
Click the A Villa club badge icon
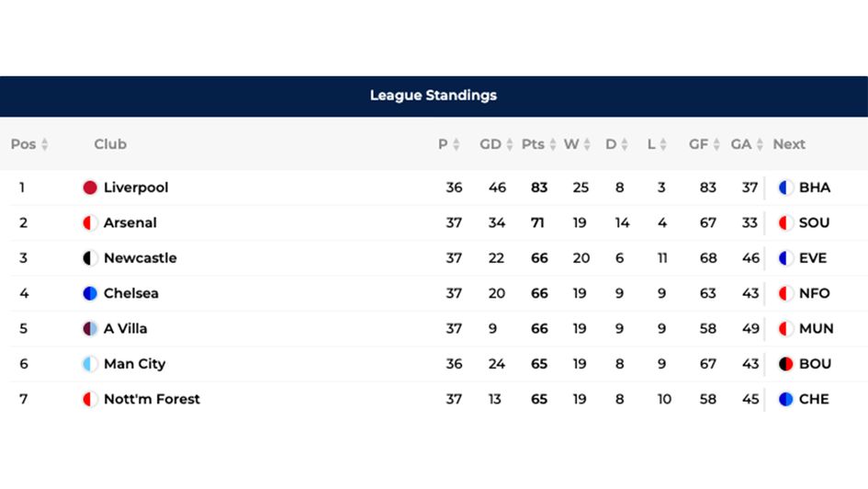point(90,328)
